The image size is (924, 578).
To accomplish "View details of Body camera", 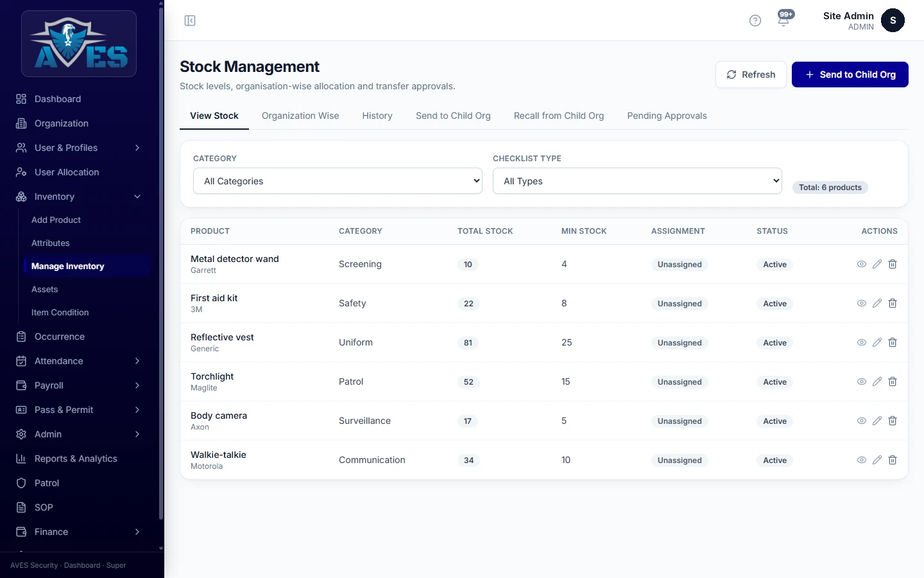I will point(862,421).
